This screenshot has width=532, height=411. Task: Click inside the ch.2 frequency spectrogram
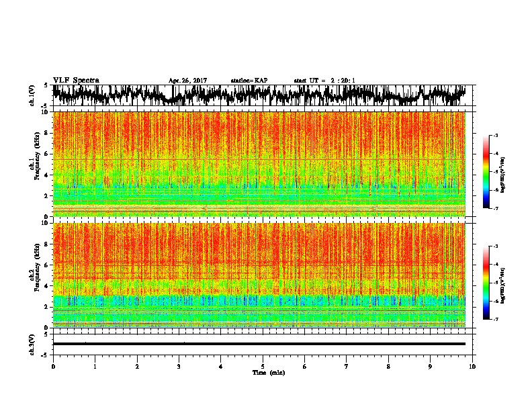(x=263, y=275)
